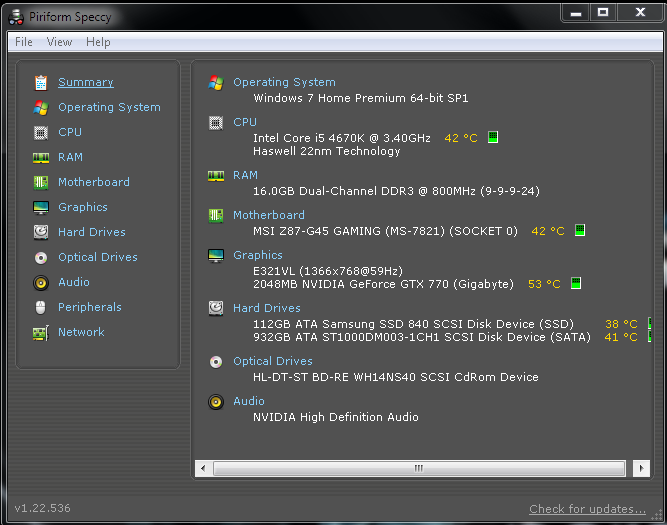Click the Optical Drives disc icon in summary pane
667x525 pixels.
(216, 362)
